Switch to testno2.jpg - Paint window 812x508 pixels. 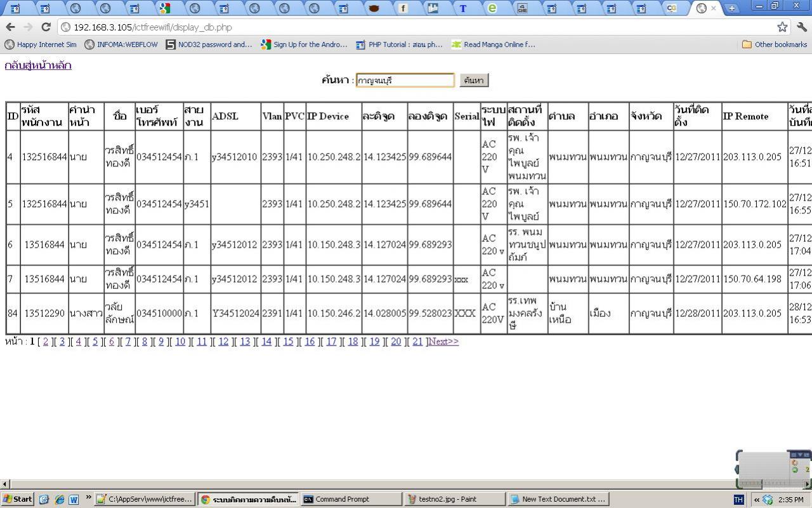pos(454,499)
